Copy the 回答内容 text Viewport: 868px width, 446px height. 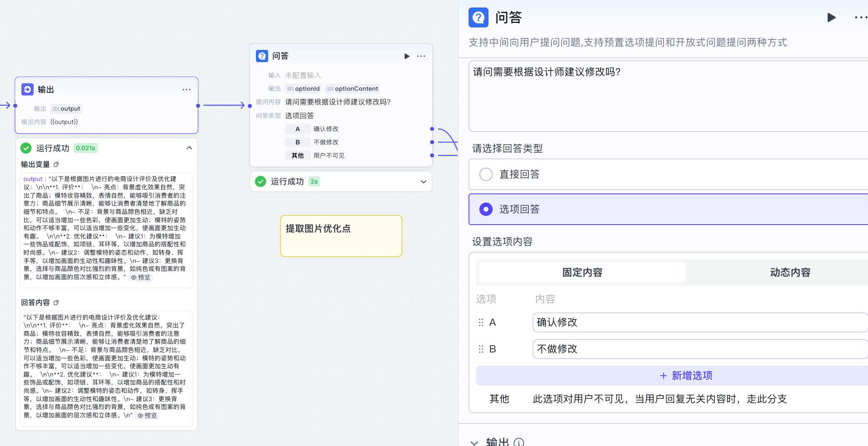tap(56, 302)
